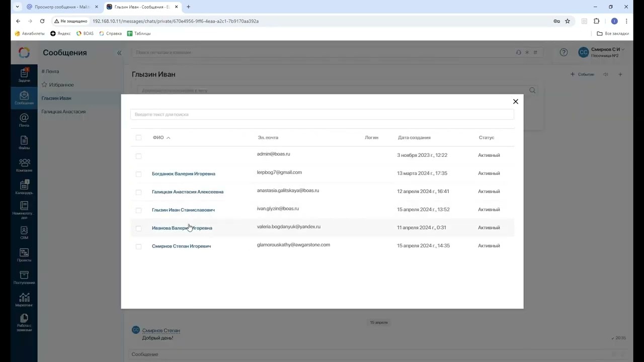Click the email anastasia.galitskaya@boas.ru
Viewport: 644px width, 362px height.
pos(288,191)
